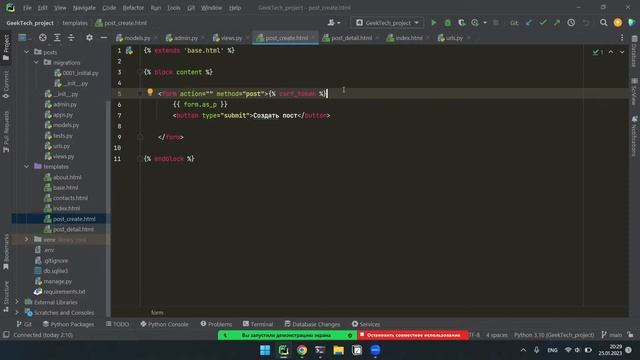640x360 pixels.
Task: Open the Python Console tool window
Action: pos(164,324)
